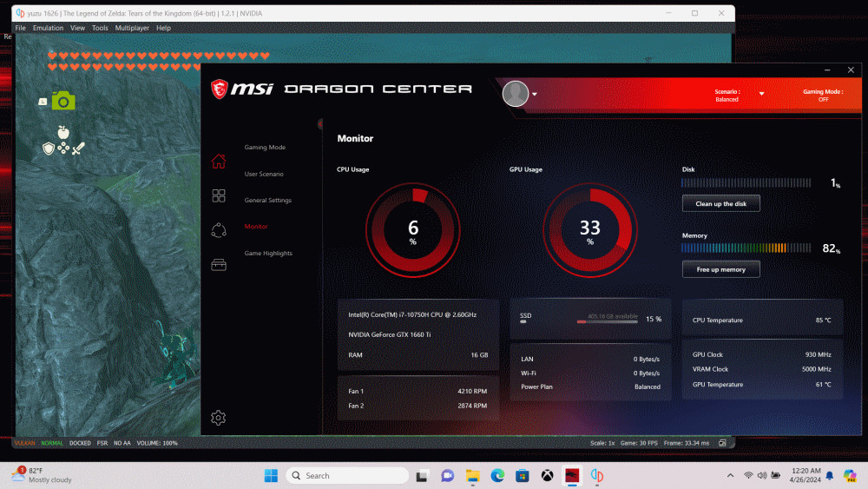
Task: Collapse the Dragon Center sidebar handle
Action: 320,124
